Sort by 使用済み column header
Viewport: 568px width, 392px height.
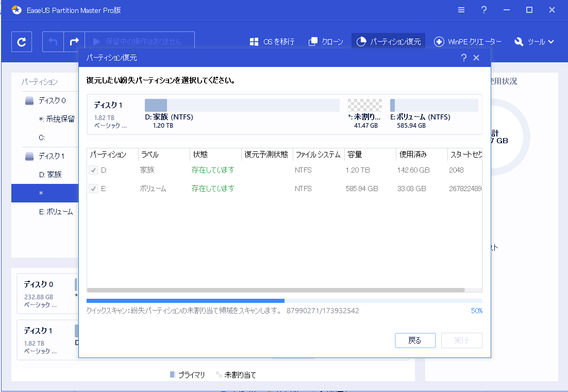coord(422,155)
